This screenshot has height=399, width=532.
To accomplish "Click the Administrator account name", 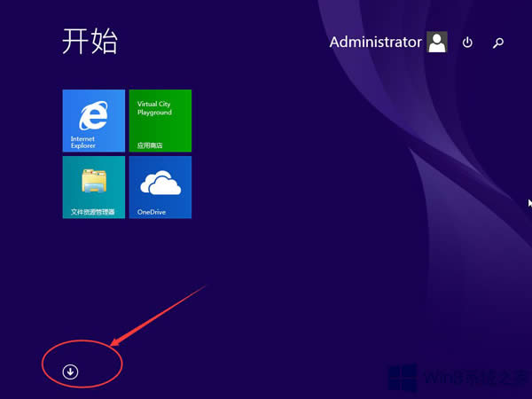I will pos(376,42).
